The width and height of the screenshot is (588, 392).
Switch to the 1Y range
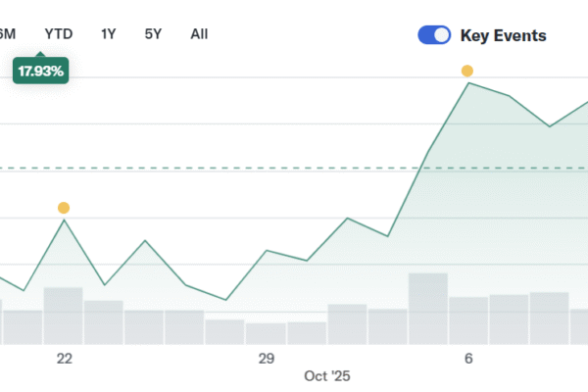109,33
